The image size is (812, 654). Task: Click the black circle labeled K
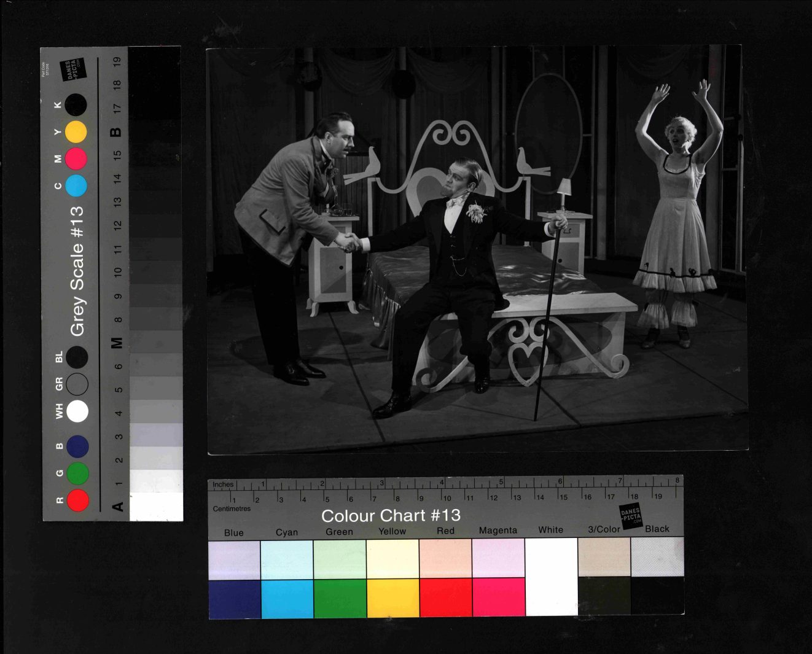click(76, 105)
